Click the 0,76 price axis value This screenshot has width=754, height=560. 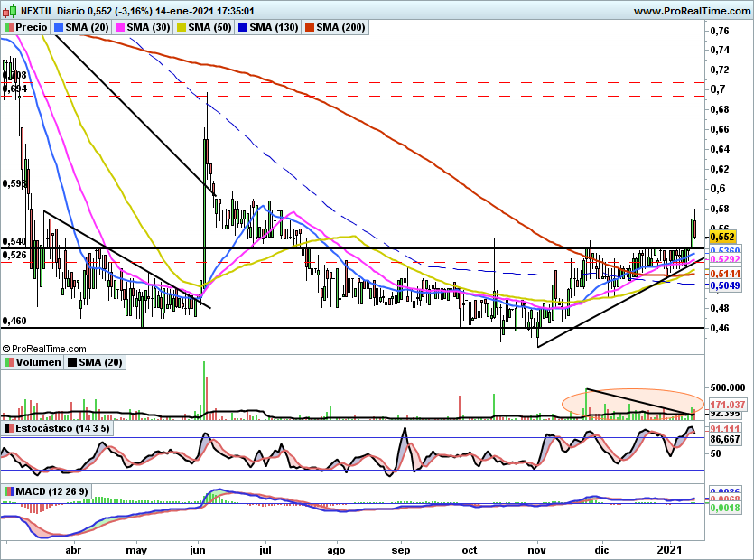coord(720,31)
